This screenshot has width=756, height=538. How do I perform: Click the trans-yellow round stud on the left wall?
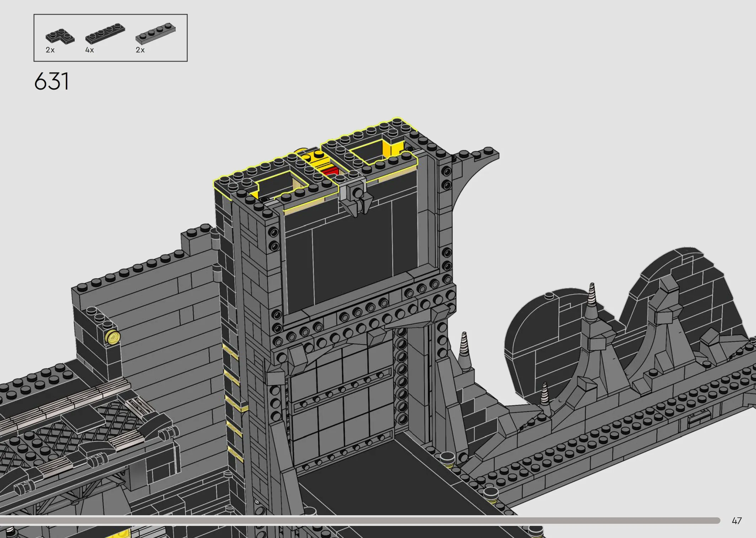click(112, 337)
